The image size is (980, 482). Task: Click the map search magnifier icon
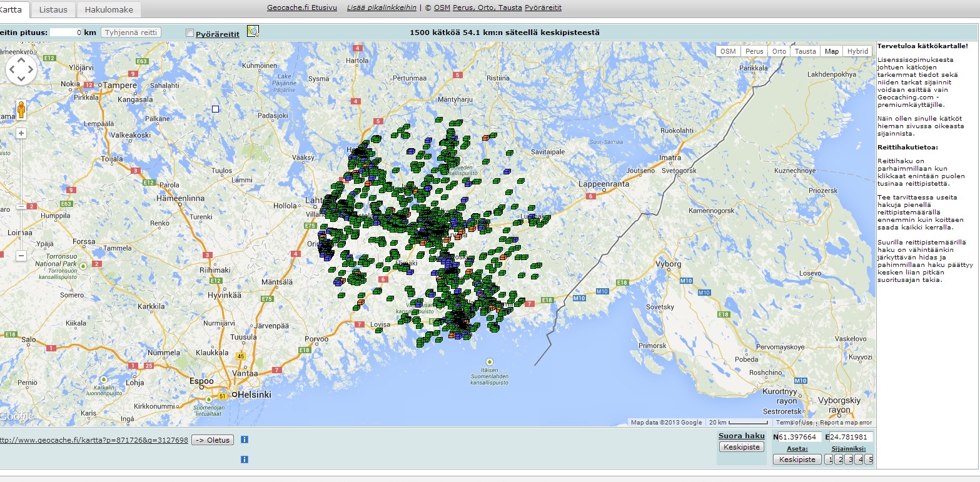[253, 32]
